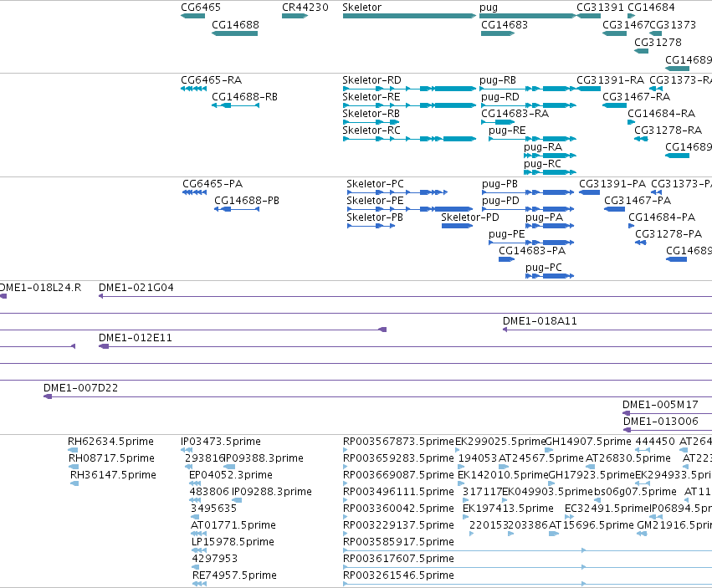Select the RH08717.5prime EST
Screen dimensions: 712x588
74,467
